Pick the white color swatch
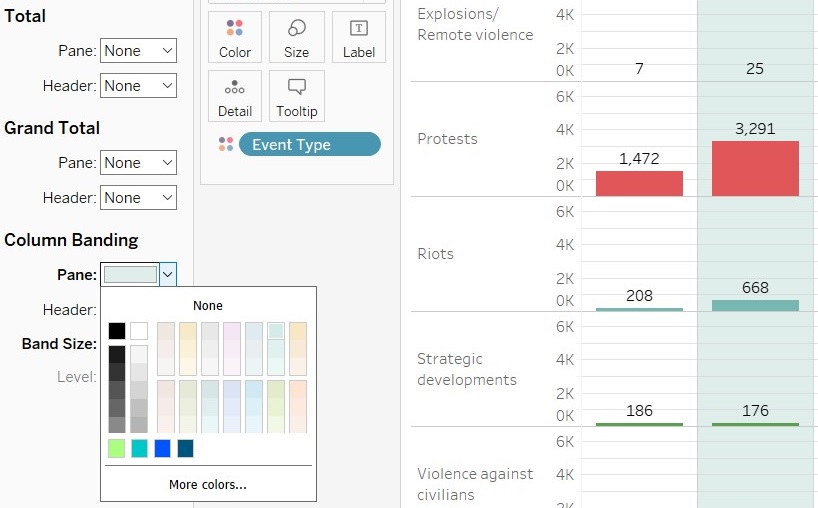 click(139, 331)
